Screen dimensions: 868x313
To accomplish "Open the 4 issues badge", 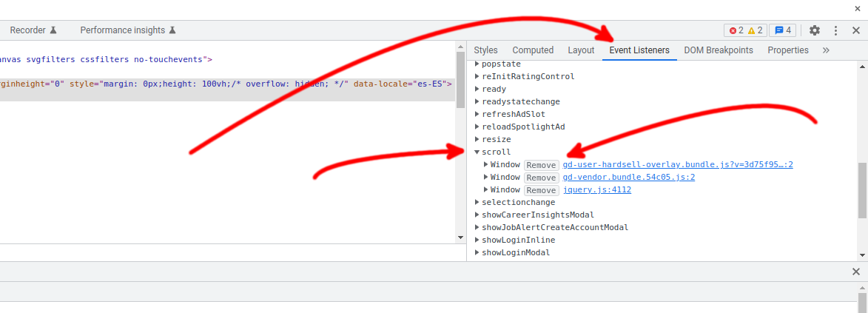I will pyautogui.click(x=781, y=30).
